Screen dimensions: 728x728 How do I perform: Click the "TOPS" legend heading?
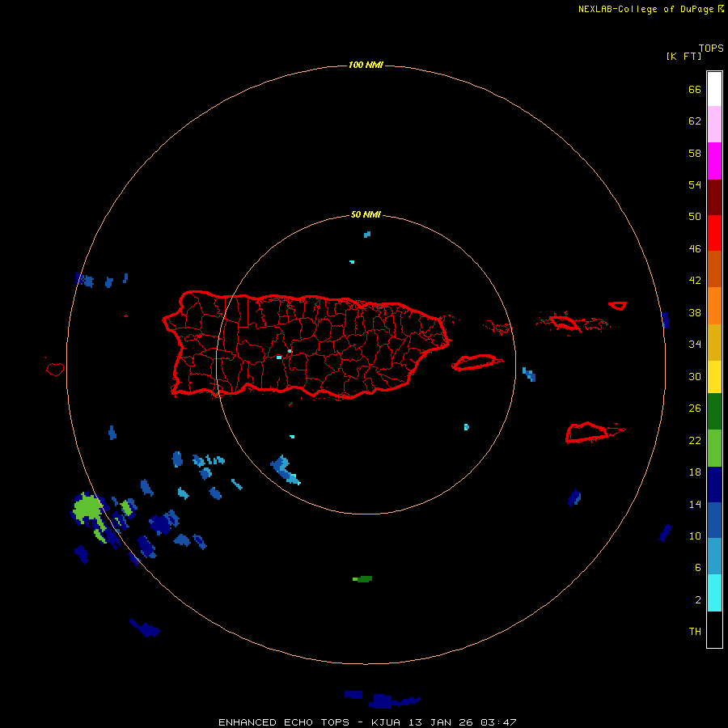pos(711,48)
